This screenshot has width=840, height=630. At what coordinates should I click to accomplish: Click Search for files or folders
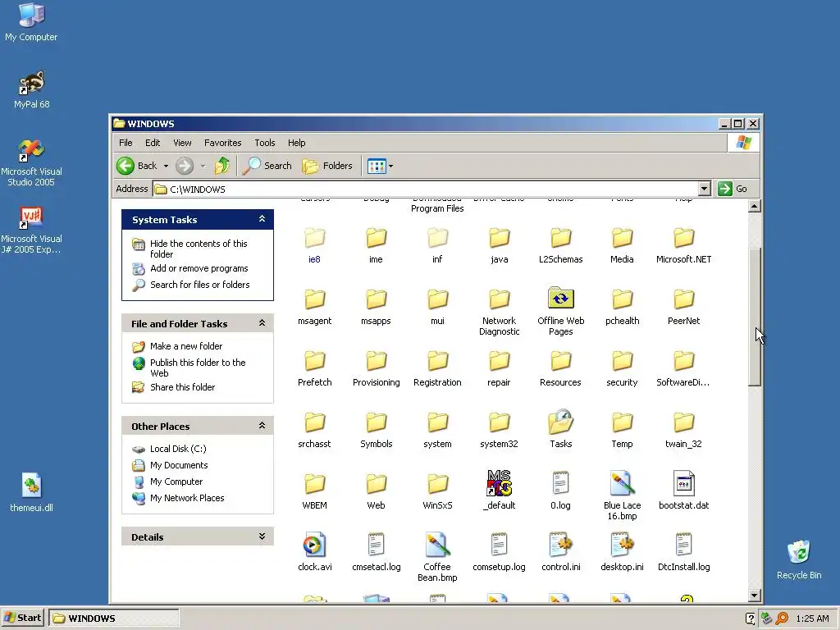coord(200,285)
